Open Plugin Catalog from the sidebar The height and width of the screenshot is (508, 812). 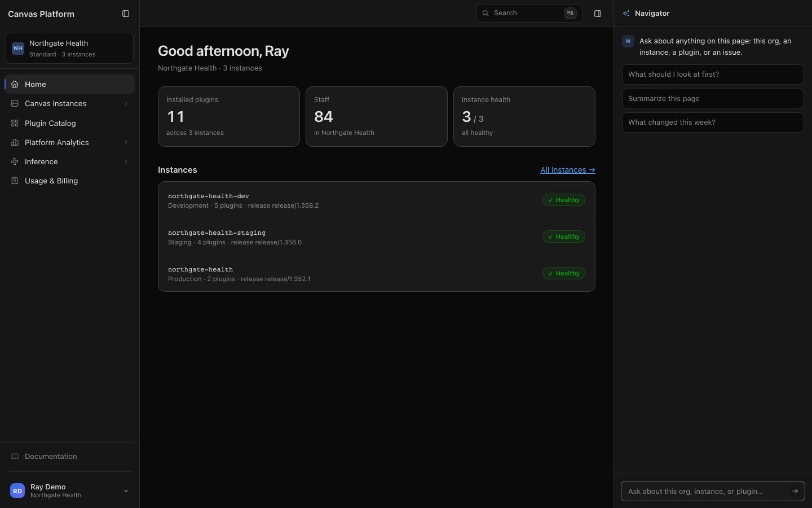[69, 123]
